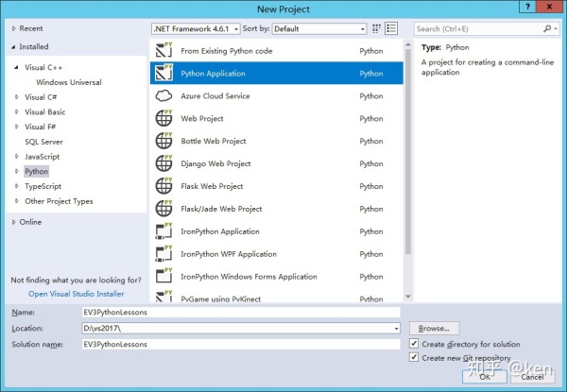
Task: Select the Django Web Project name text
Action: (x=215, y=163)
